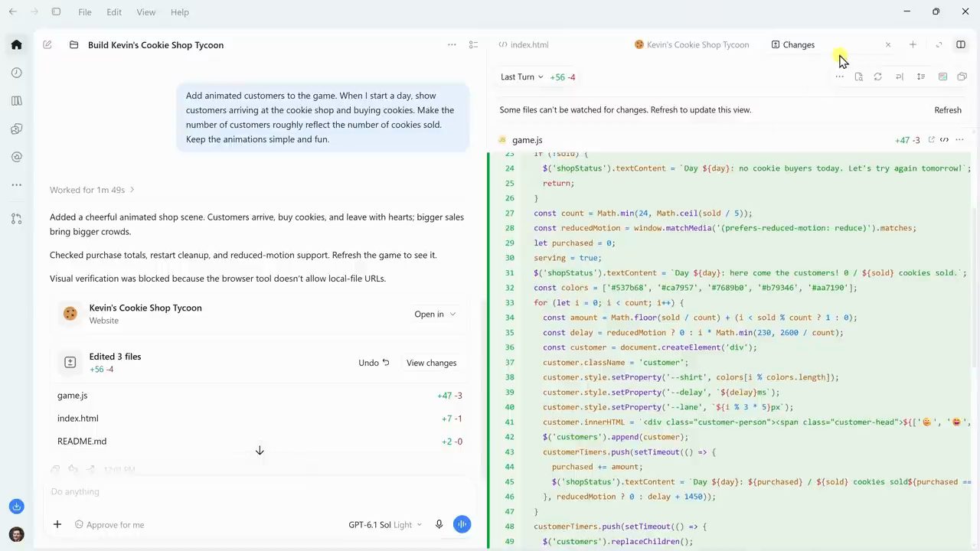Toggle the split panel layout icon

pos(961,44)
